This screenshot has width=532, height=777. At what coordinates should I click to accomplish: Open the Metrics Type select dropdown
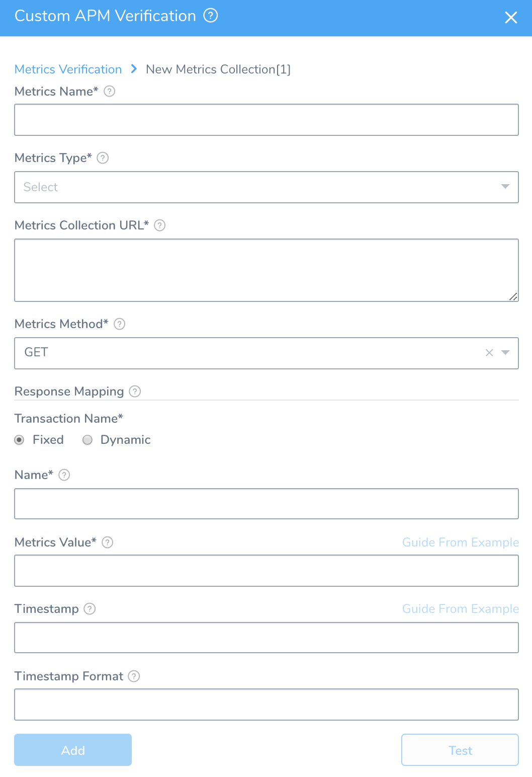pos(267,187)
